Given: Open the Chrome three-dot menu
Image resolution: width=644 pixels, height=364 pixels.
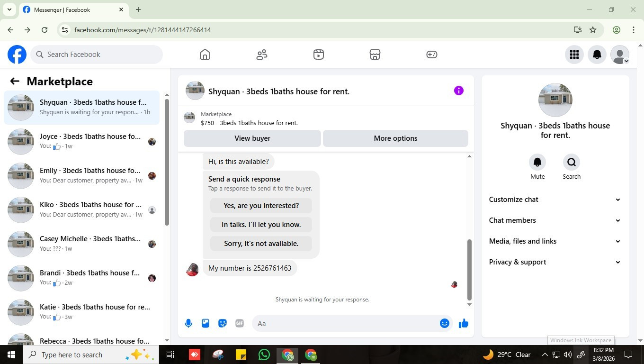Looking at the screenshot, I should coord(634,30).
